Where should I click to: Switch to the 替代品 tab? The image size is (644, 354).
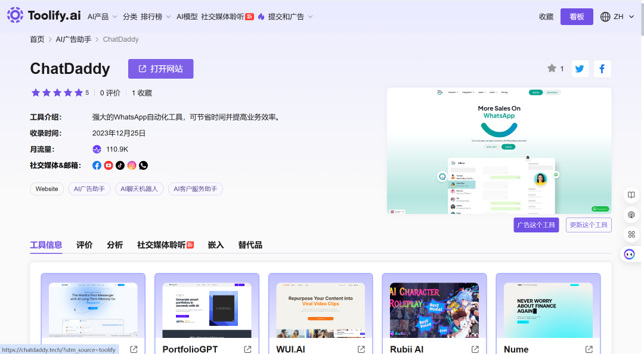coord(250,245)
